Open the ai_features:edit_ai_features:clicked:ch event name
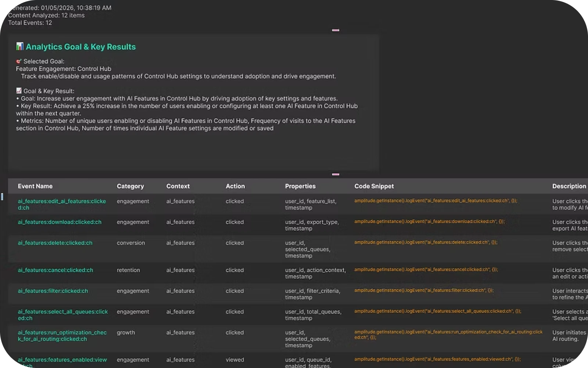The image size is (588, 368). (x=62, y=205)
